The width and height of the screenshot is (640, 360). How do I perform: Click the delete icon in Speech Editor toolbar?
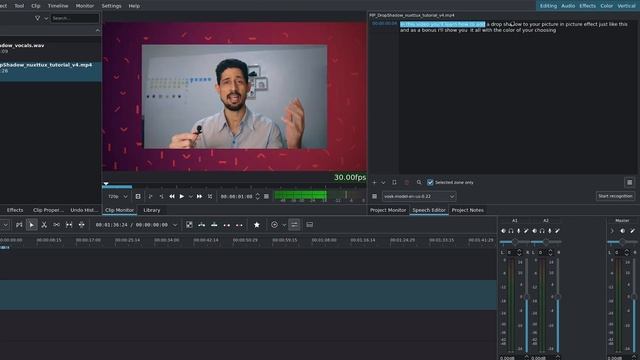[407, 182]
